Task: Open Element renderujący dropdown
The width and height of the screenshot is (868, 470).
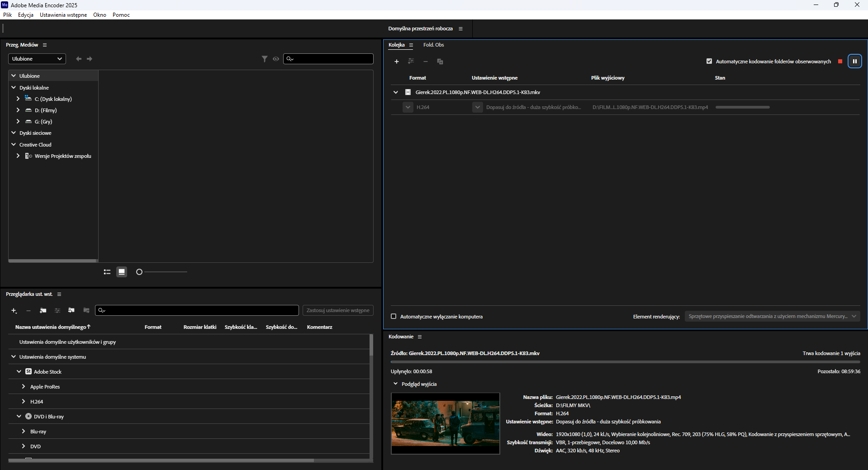Action: [772, 316]
